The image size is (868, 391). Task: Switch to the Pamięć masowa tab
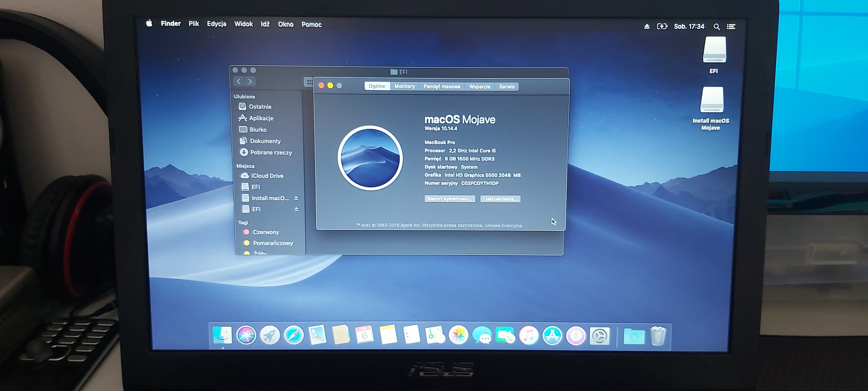click(x=442, y=87)
